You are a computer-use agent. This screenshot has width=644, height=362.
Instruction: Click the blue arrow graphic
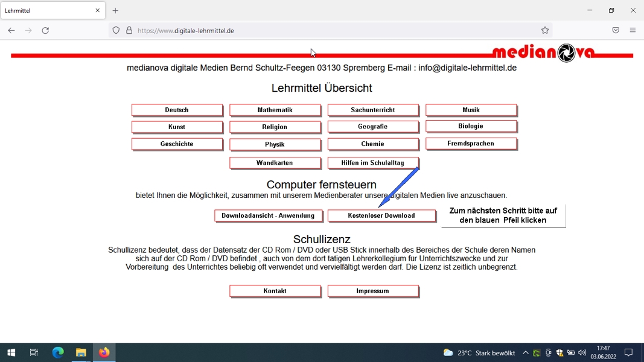pos(398,187)
